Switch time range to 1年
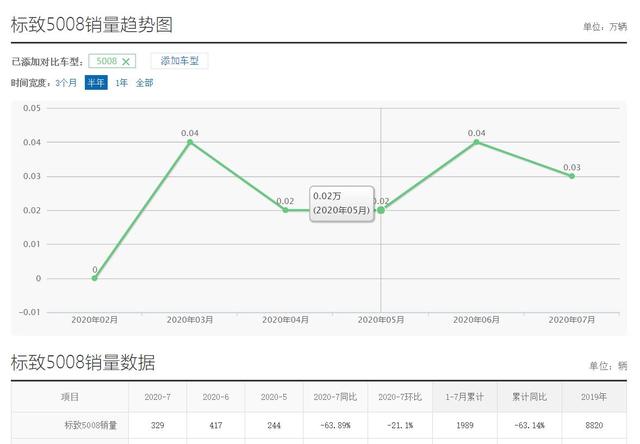This screenshot has height=444, width=640. (x=121, y=83)
